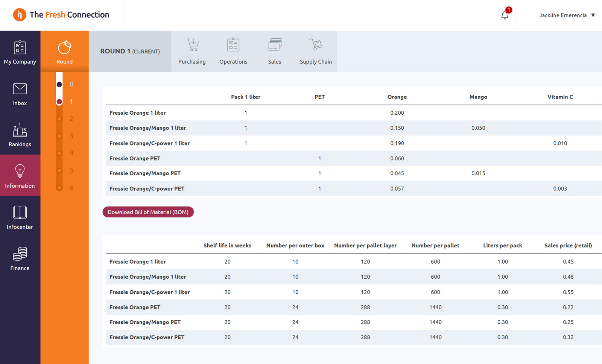Screen dimensions: 602x364
Task: Select the Round 1 (Current) tab
Action: [x=130, y=52]
